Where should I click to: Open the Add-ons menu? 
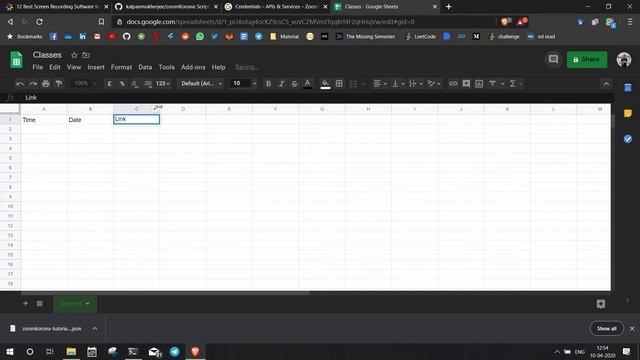pos(193,67)
